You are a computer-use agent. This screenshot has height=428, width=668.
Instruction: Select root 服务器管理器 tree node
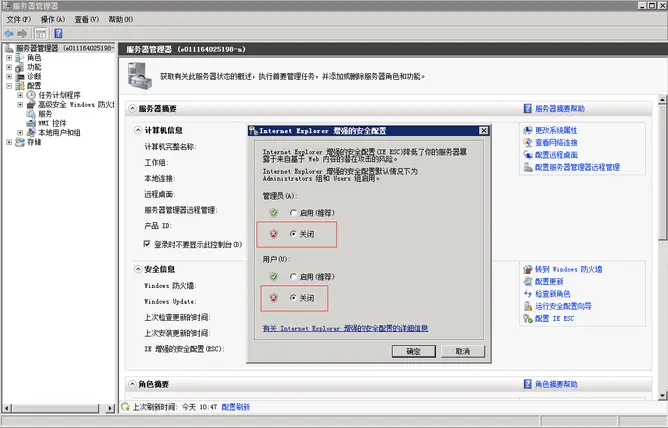coord(65,48)
